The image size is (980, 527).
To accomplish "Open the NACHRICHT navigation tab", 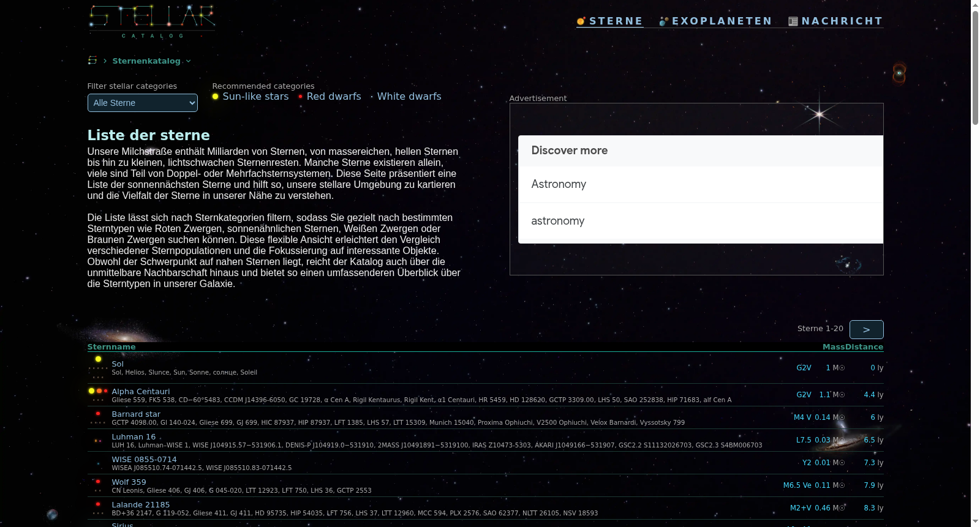I will point(835,21).
